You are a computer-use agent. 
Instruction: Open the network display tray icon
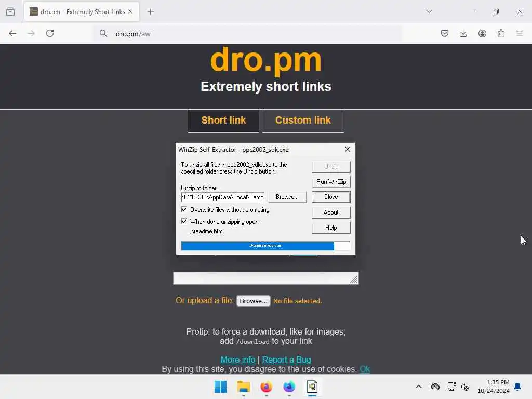[451, 387]
